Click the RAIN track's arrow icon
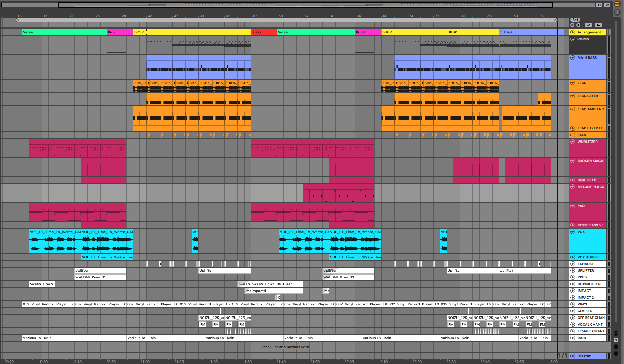The height and width of the screenshot is (364, 624). click(573, 338)
